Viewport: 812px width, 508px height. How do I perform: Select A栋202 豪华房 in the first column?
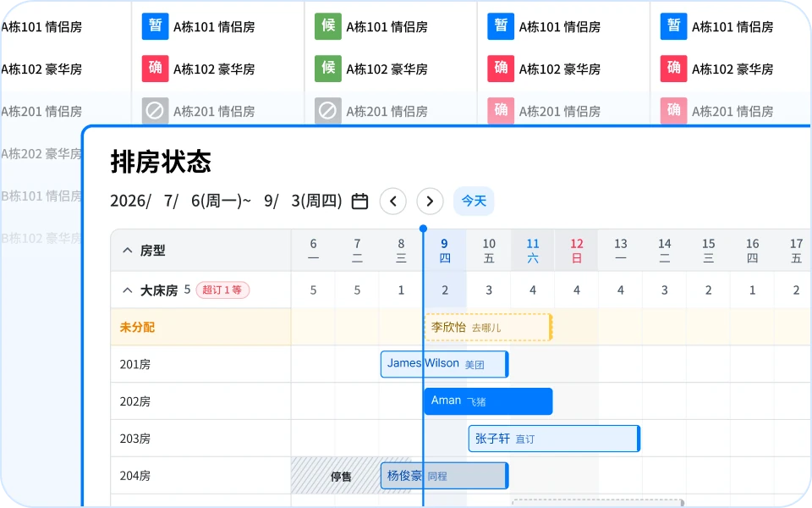[41, 154]
